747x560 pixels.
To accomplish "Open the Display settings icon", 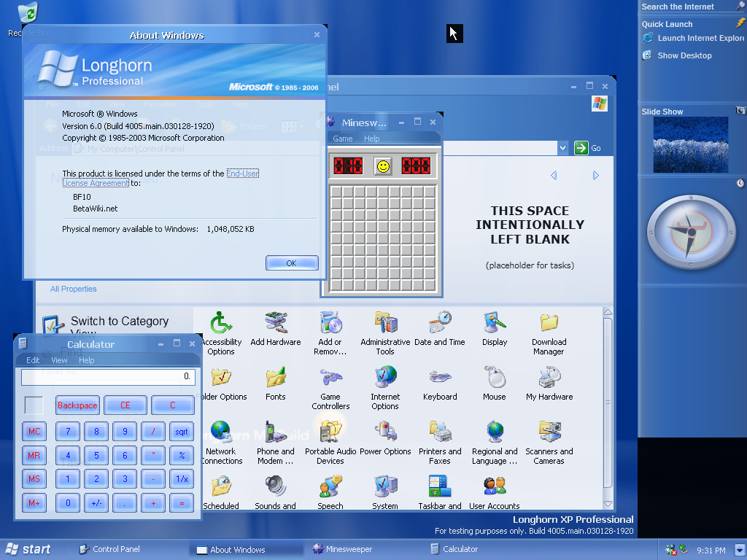I will (x=495, y=323).
